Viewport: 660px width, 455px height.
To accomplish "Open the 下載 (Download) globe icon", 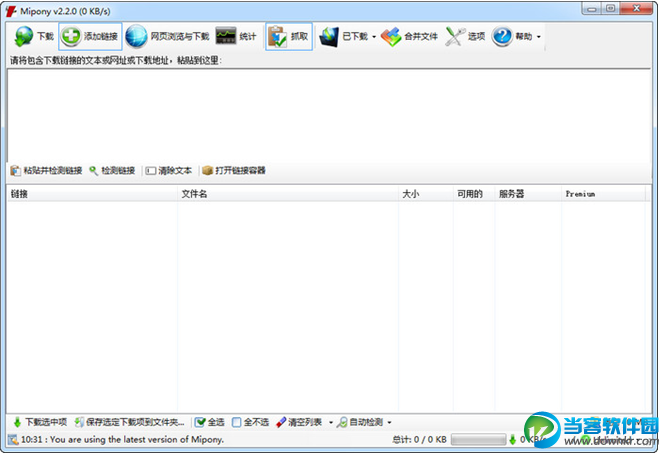I will [24, 37].
